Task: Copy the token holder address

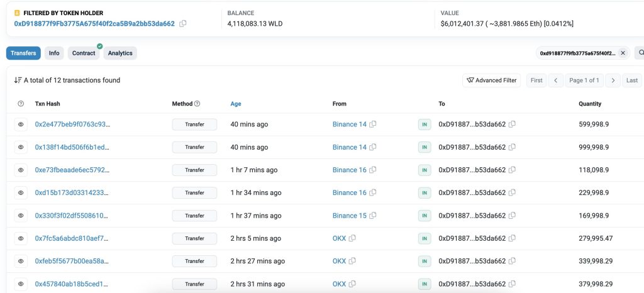Action: pyautogui.click(x=183, y=24)
